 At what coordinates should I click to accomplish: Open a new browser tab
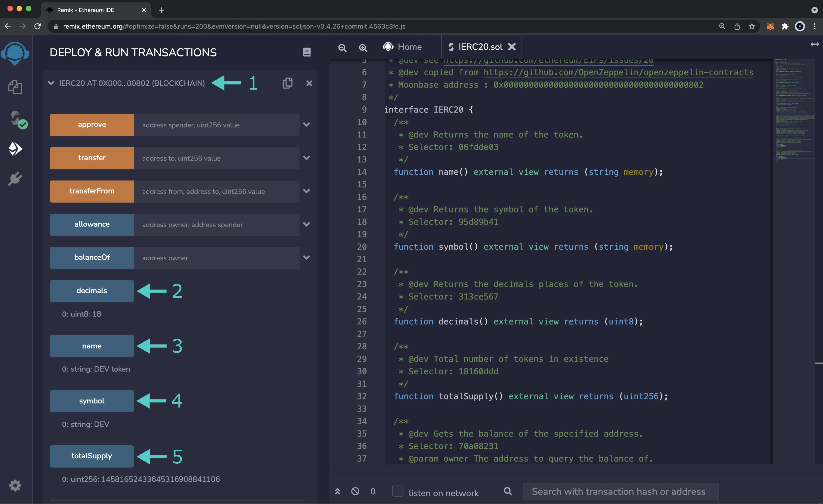click(x=162, y=10)
